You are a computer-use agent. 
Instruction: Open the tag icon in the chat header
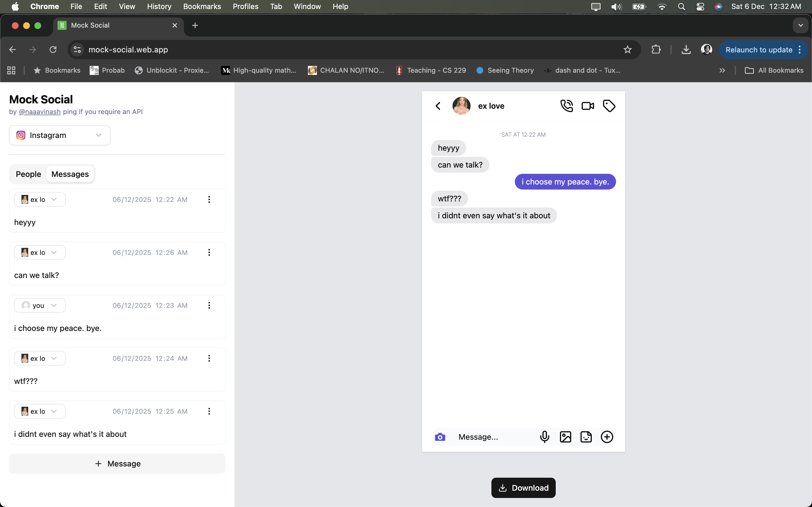(x=609, y=106)
